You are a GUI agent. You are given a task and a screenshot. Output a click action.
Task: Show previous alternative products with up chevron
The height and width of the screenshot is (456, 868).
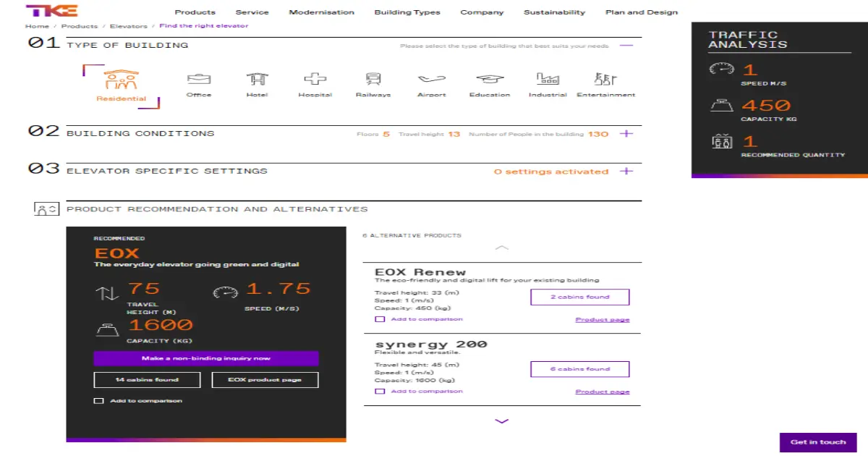(501, 248)
